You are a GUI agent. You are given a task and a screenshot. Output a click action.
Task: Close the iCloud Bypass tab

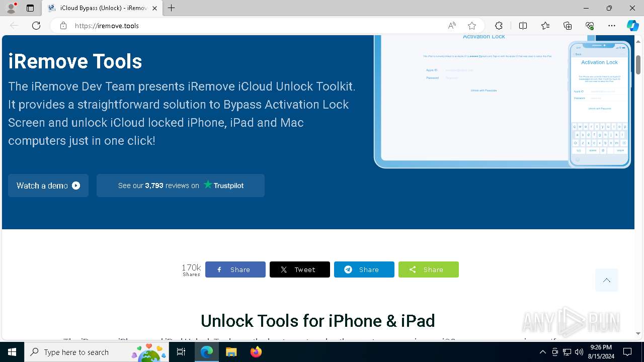(155, 8)
